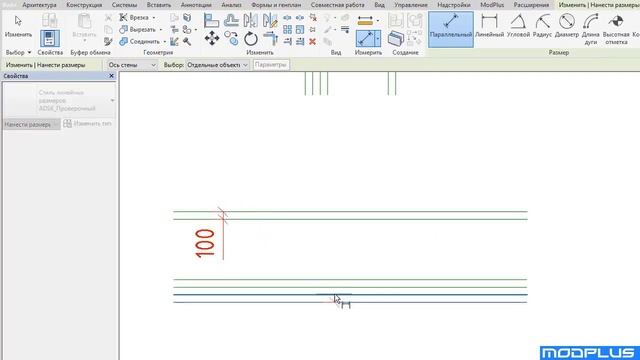640x360 pixels.
Task: Open the Properties palette button
Action: [x=49, y=38]
